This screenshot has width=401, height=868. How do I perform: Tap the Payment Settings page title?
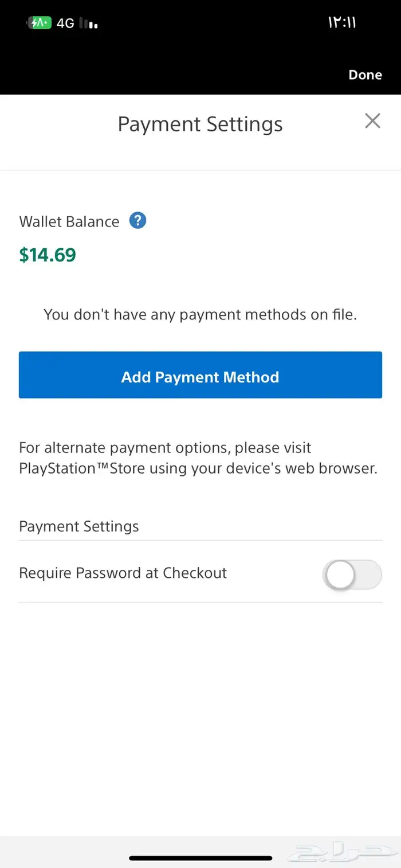coord(200,124)
